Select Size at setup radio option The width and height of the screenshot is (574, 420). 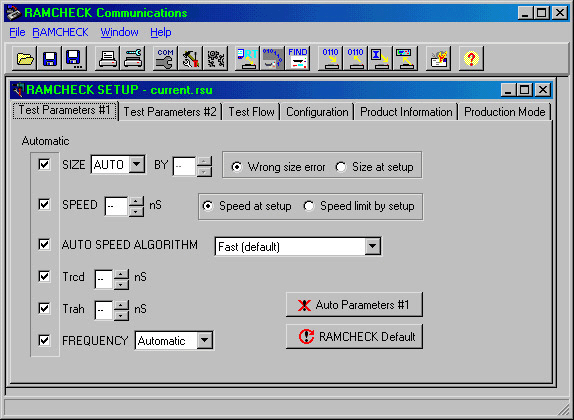tap(340, 167)
